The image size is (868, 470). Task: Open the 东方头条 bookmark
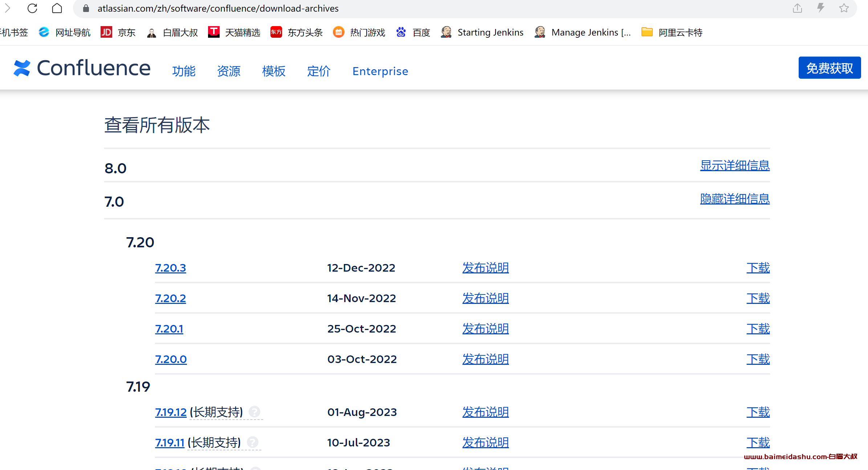(297, 32)
